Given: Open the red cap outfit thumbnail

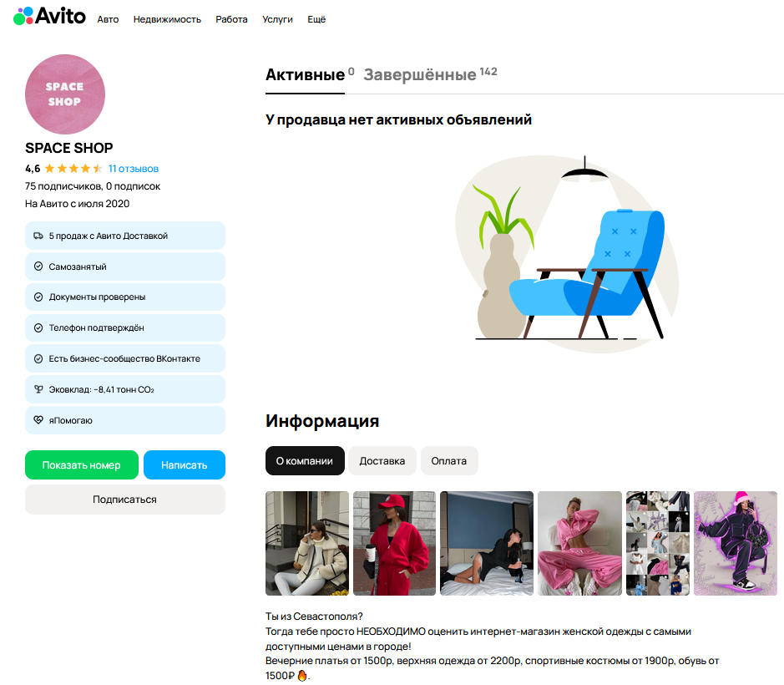Looking at the screenshot, I should pos(394,543).
